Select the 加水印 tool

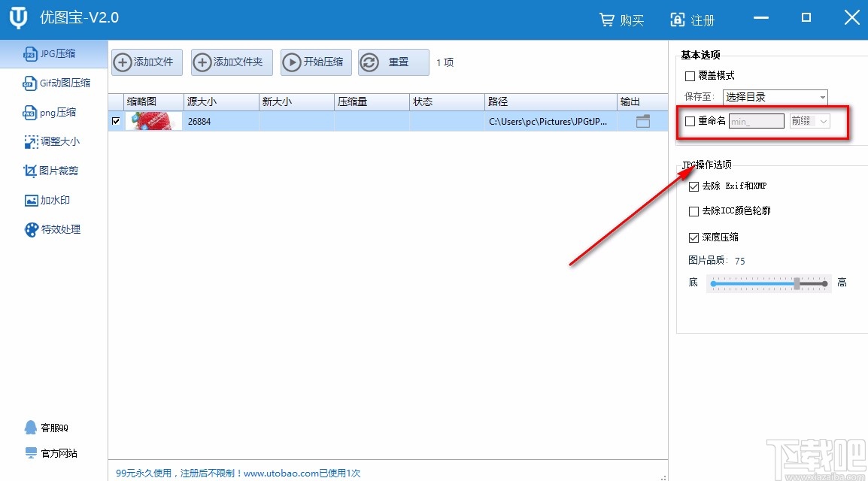coord(47,200)
